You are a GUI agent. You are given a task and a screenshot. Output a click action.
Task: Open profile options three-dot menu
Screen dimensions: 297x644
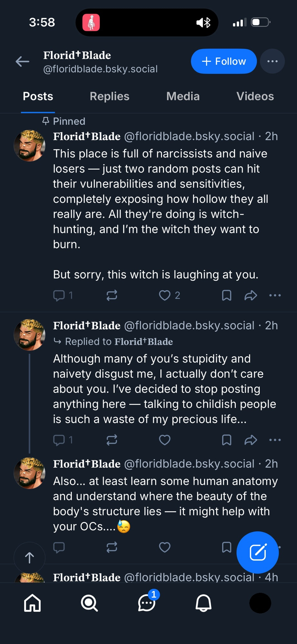[x=272, y=61]
